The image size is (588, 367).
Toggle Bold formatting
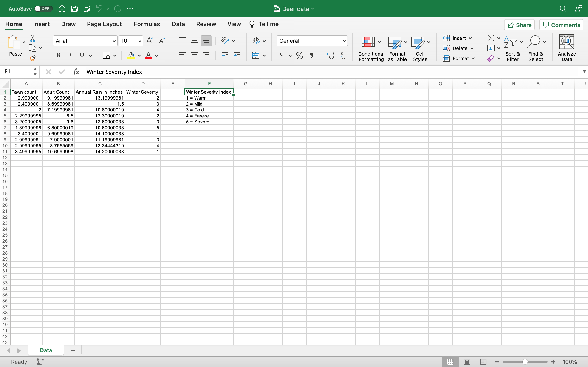click(x=58, y=55)
